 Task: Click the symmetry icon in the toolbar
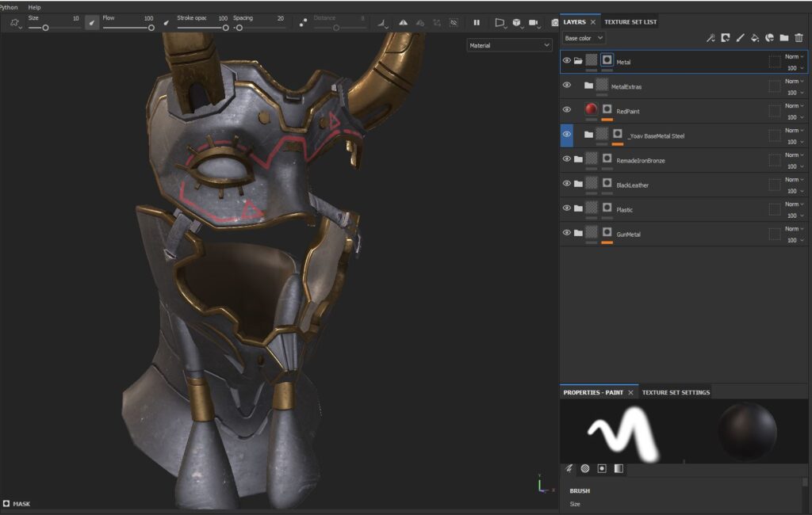click(403, 23)
